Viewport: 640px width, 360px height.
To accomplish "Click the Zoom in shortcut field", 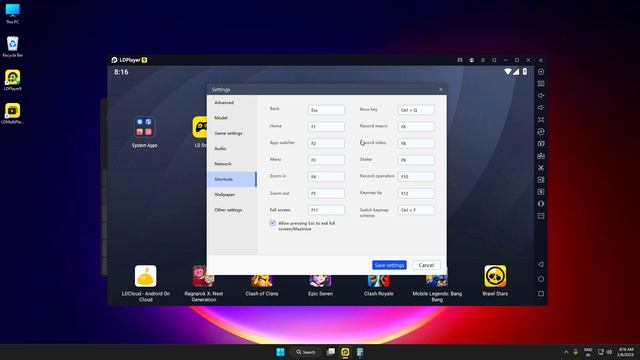I will [326, 177].
